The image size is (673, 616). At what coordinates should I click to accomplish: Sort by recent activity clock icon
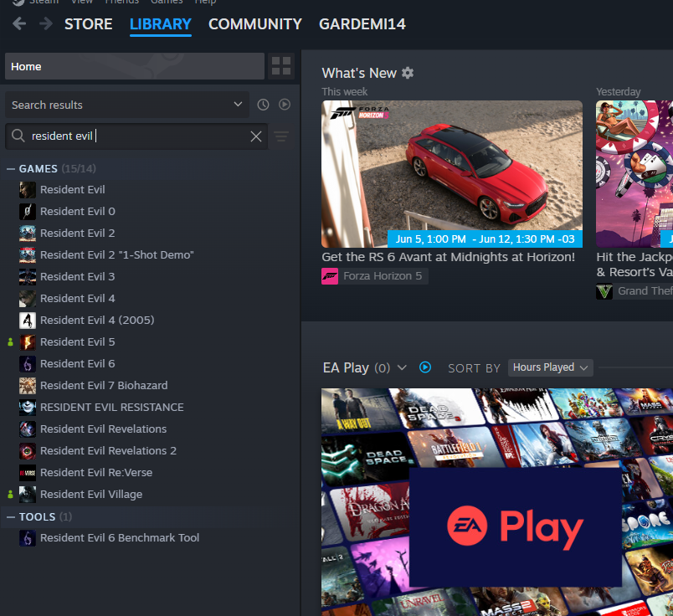[x=263, y=105]
